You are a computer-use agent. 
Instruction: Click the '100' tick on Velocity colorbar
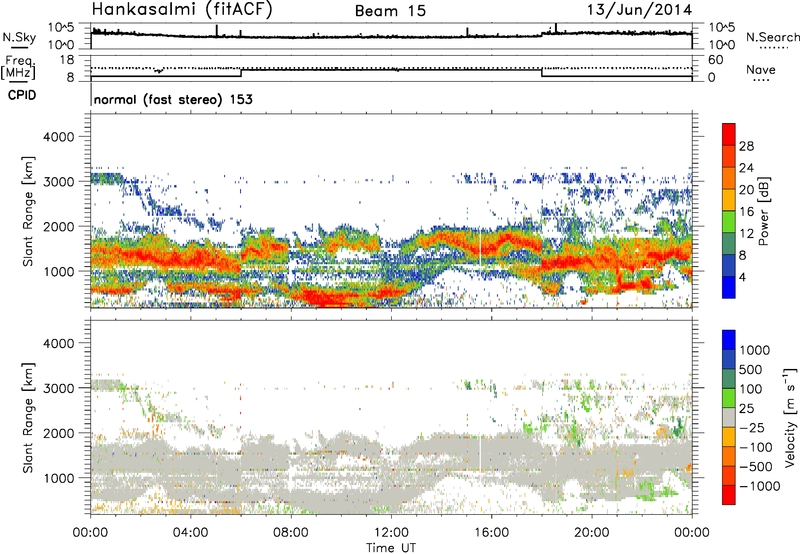(751, 389)
